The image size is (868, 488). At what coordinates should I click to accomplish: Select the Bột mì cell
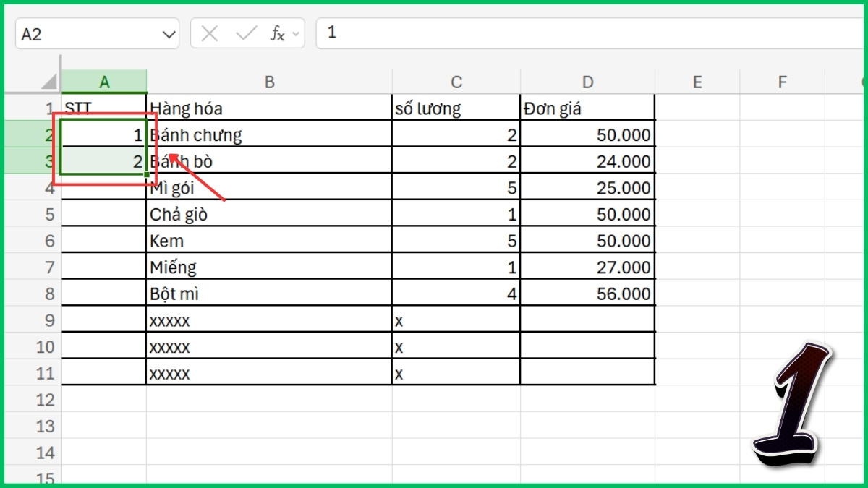pos(270,294)
